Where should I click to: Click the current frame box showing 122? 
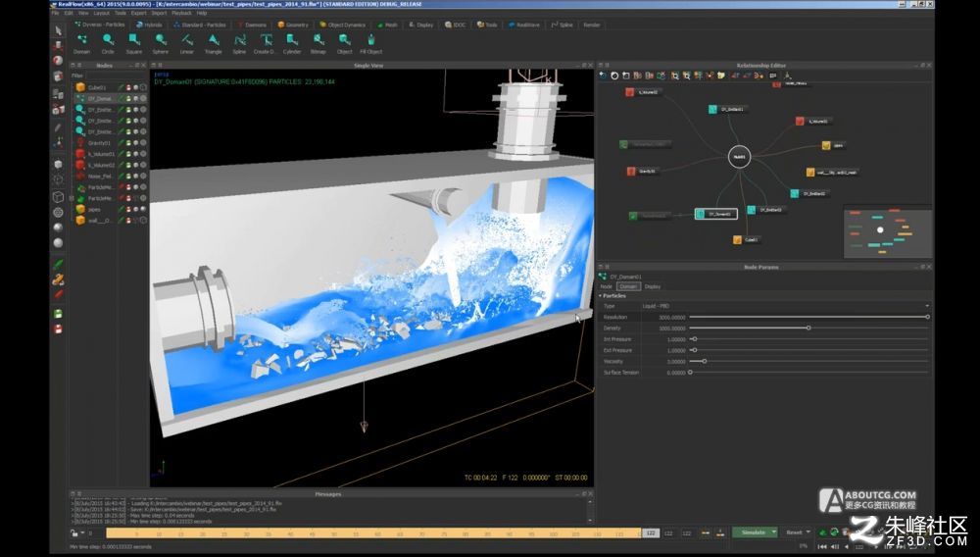click(651, 532)
